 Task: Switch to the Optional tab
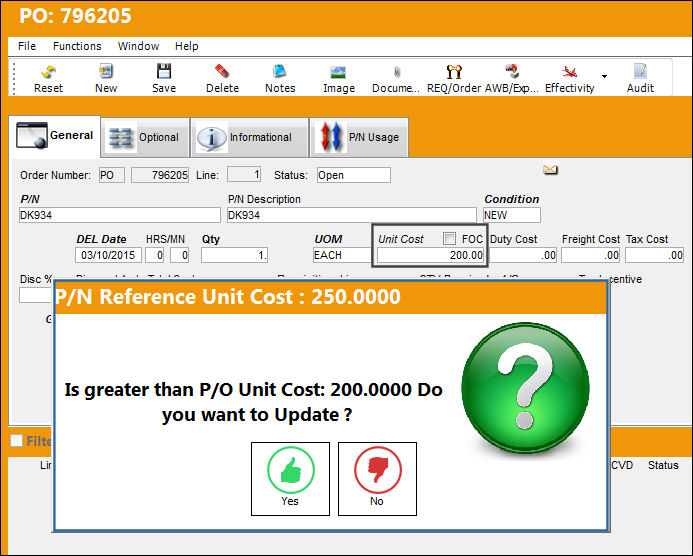point(145,137)
